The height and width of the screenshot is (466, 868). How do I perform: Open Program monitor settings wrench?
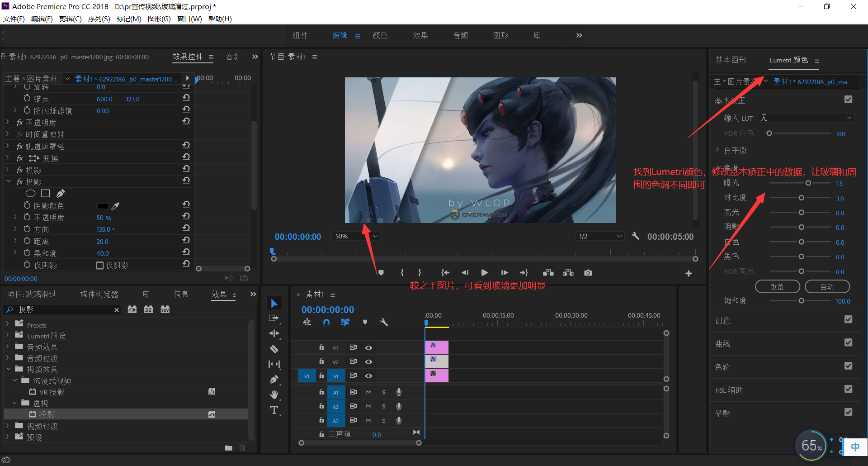pos(635,236)
